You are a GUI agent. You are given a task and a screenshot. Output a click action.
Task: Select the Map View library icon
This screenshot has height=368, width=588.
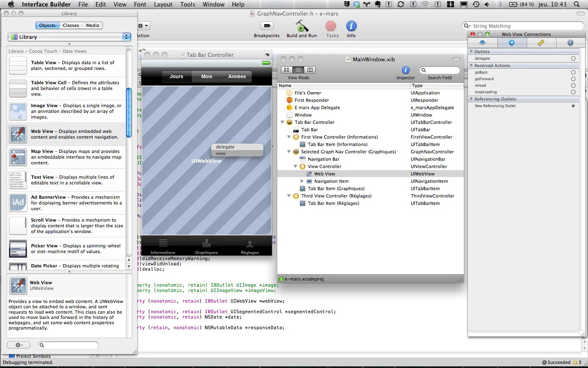click(18, 157)
